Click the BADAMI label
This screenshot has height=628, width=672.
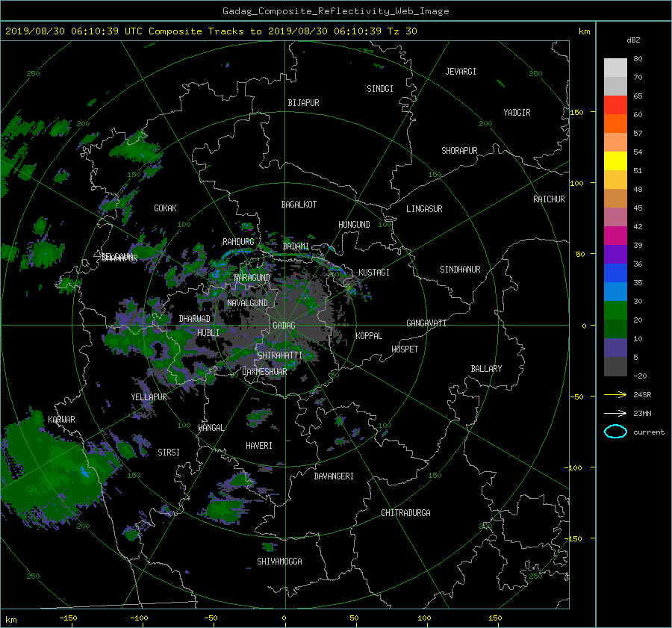coord(296,246)
